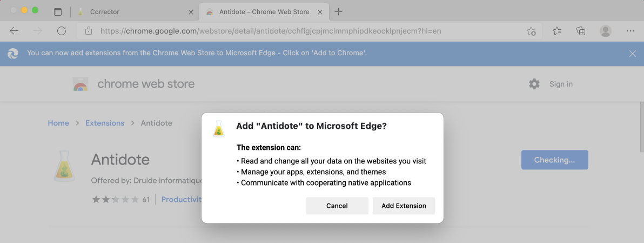Reload the page with refresh icon
This screenshot has width=644, height=243.
pos(62,31)
